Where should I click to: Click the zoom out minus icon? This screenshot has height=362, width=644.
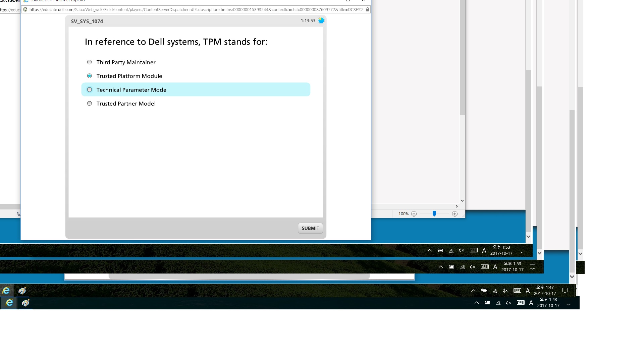[414, 214]
